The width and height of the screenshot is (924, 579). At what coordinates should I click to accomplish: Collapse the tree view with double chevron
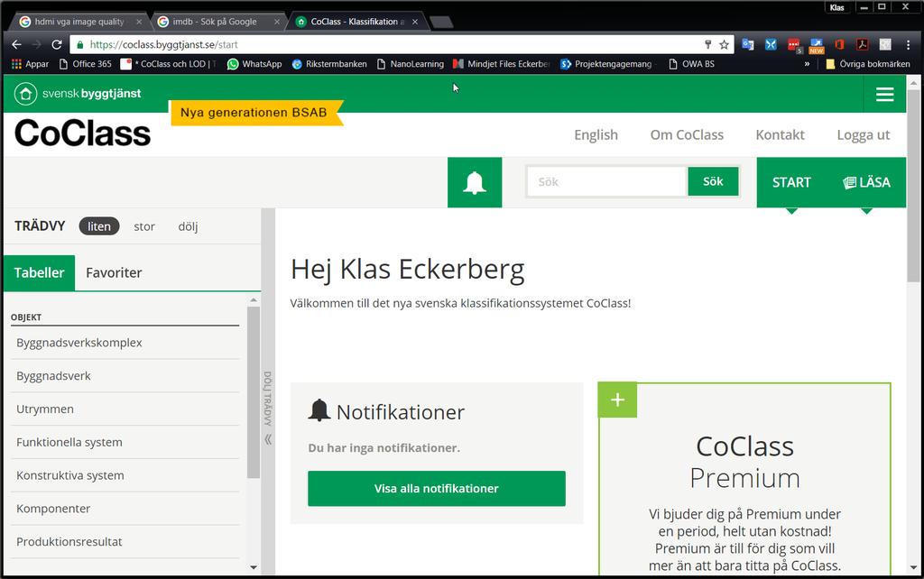pos(268,439)
